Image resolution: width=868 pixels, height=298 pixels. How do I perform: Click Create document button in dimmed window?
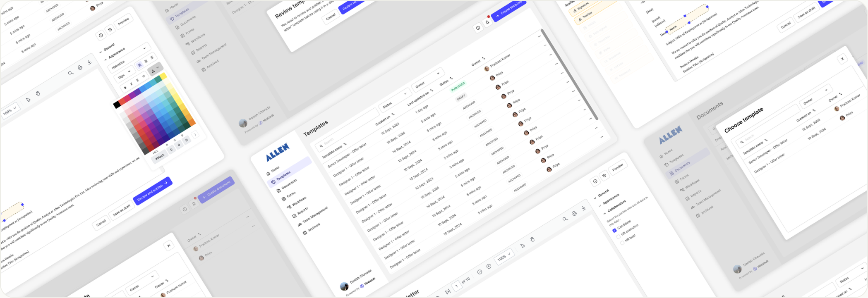click(x=216, y=189)
